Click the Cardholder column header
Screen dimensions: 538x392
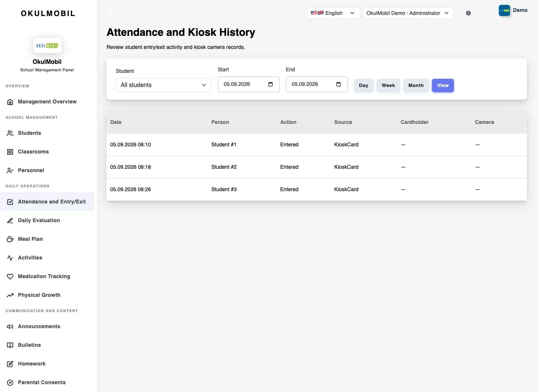click(414, 122)
